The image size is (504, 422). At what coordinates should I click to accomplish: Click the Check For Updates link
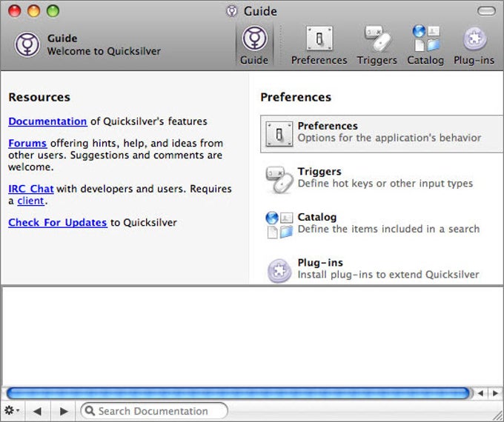point(58,223)
